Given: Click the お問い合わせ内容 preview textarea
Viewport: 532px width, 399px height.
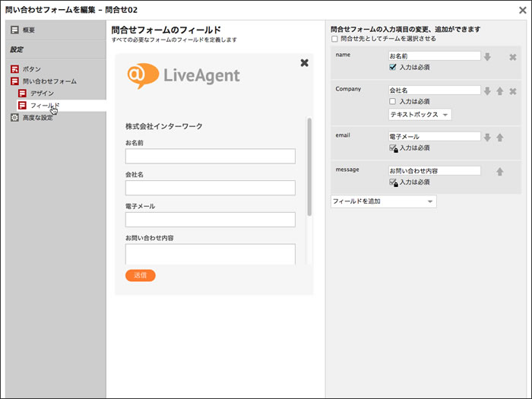Looking at the screenshot, I should pos(211,254).
